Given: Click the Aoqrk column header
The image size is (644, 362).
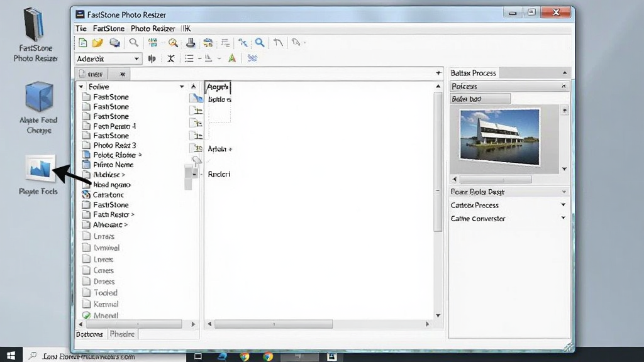Looking at the screenshot, I should coord(218,87).
